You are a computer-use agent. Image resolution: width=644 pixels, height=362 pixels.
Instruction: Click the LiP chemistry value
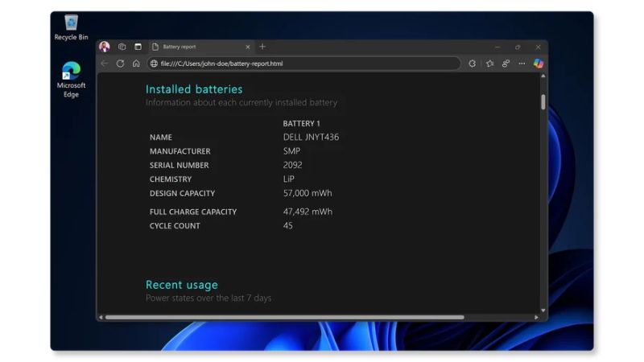(289, 179)
